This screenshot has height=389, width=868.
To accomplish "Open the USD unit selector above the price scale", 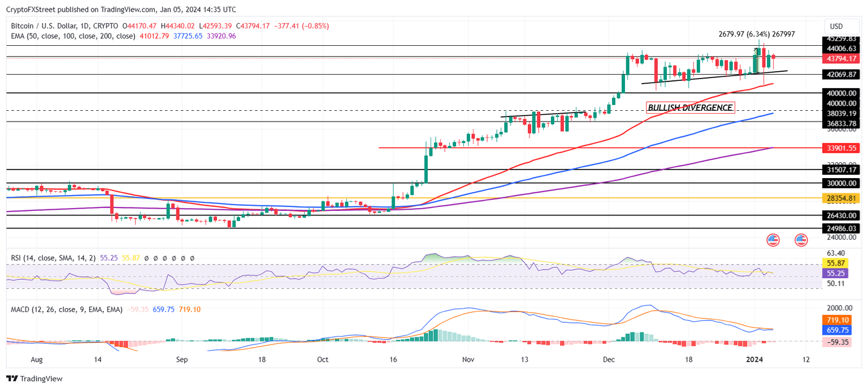I will point(841,25).
